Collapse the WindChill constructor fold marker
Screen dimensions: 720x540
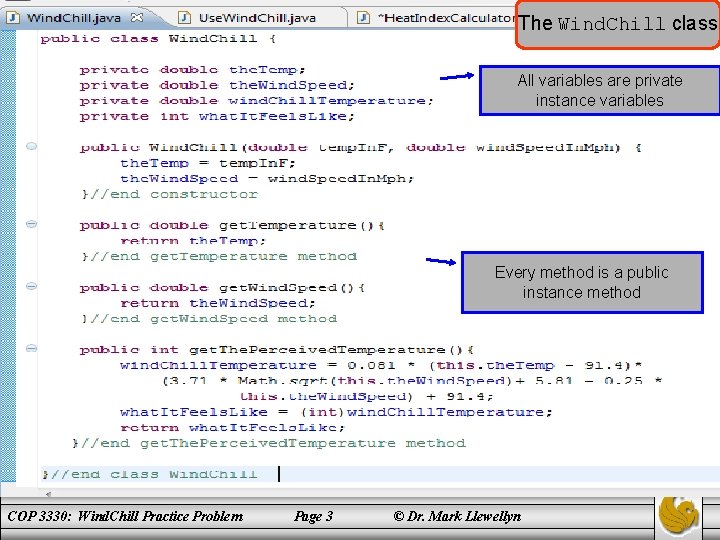[31, 146]
